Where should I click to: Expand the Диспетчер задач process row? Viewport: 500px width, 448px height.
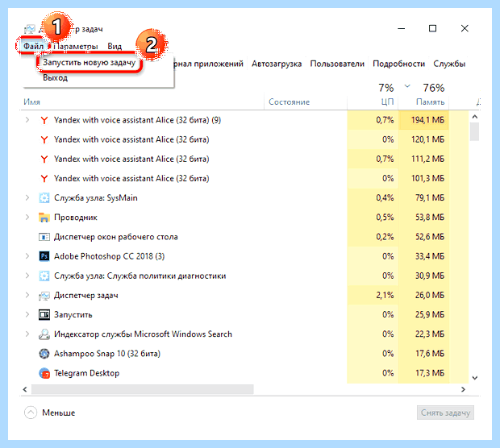click(x=27, y=296)
